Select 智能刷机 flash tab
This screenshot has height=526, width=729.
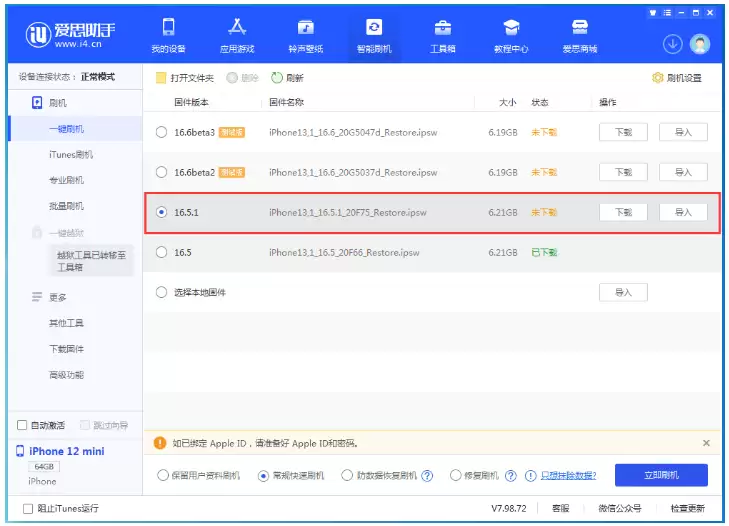[x=374, y=36]
